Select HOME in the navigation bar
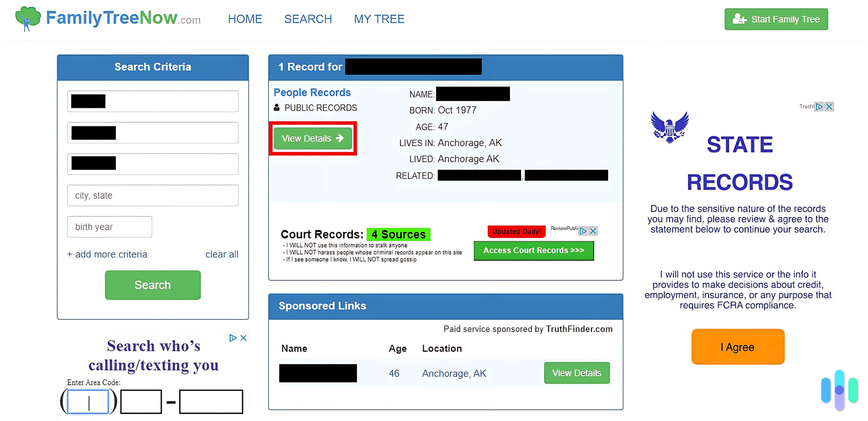This screenshot has height=421, width=868. [245, 19]
